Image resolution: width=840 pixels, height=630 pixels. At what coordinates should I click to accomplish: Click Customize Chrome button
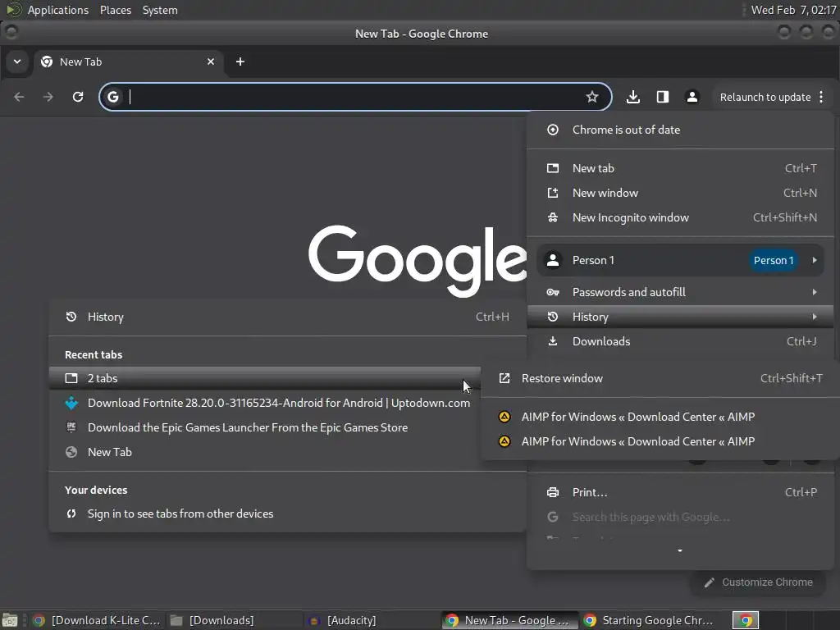coord(760,582)
